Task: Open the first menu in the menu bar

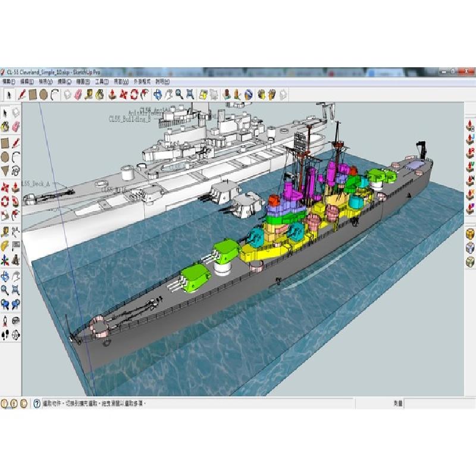Action: 8,81
